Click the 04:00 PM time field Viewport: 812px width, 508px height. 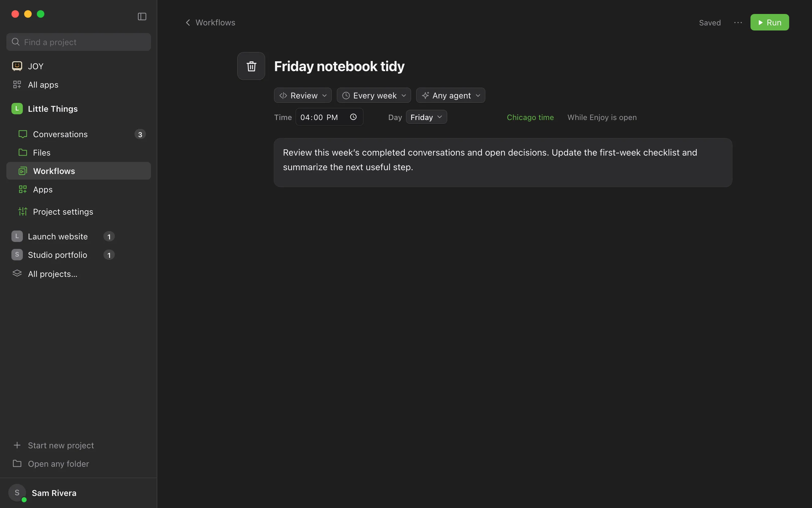pyautogui.click(x=329, y=117)
